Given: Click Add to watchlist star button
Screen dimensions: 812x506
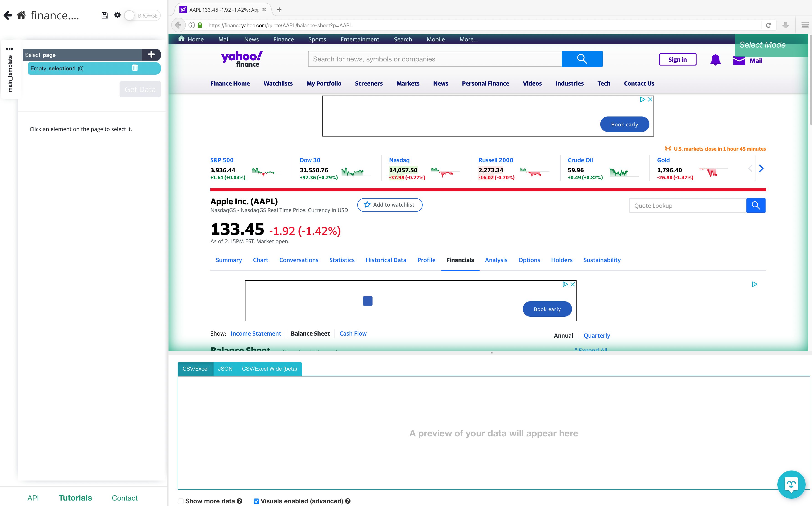Looking at the screenshot, I should (x=390, y=205).
